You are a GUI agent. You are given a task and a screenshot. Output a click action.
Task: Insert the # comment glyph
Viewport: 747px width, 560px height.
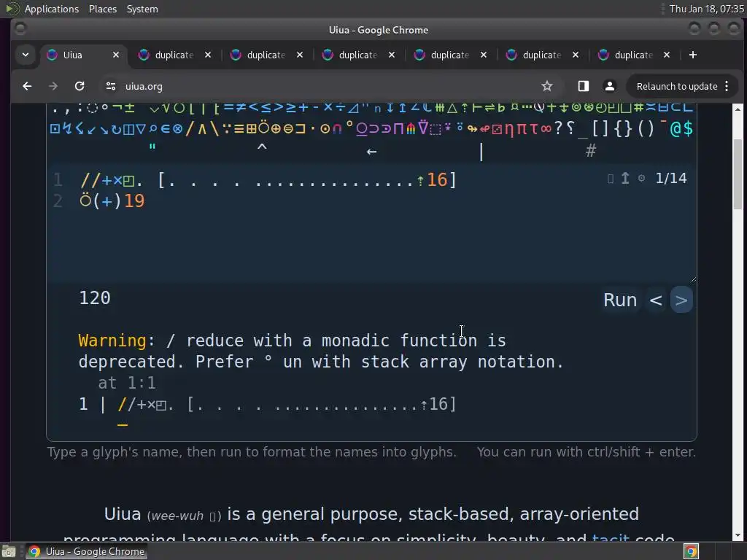(x=591, y=151)
